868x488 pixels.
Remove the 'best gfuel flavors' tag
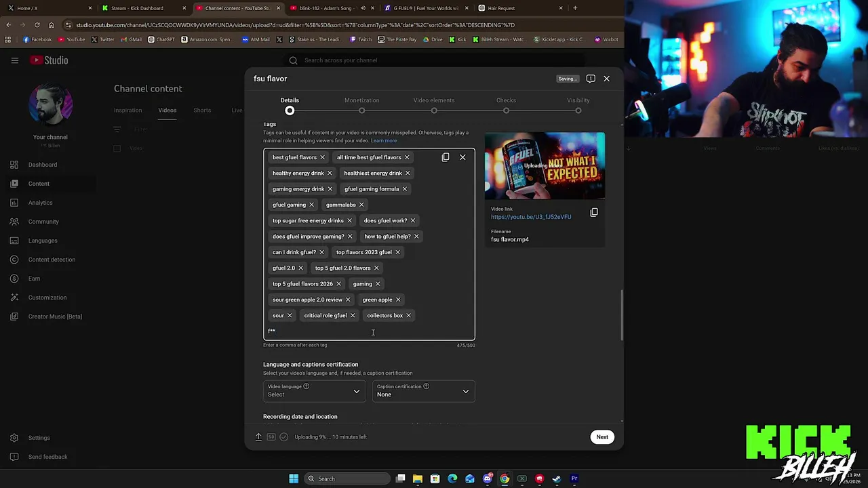(322, 157)
